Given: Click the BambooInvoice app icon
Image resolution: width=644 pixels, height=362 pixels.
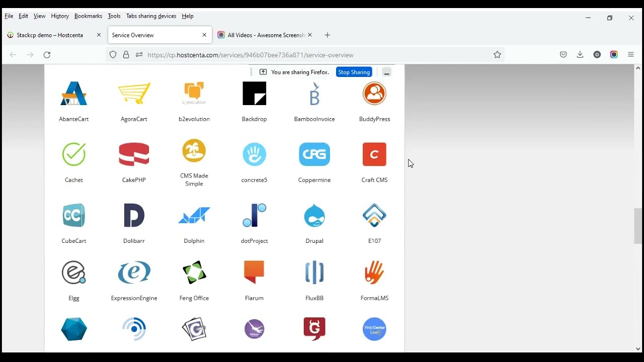Looking at the screenshot, I should [315, 94].
